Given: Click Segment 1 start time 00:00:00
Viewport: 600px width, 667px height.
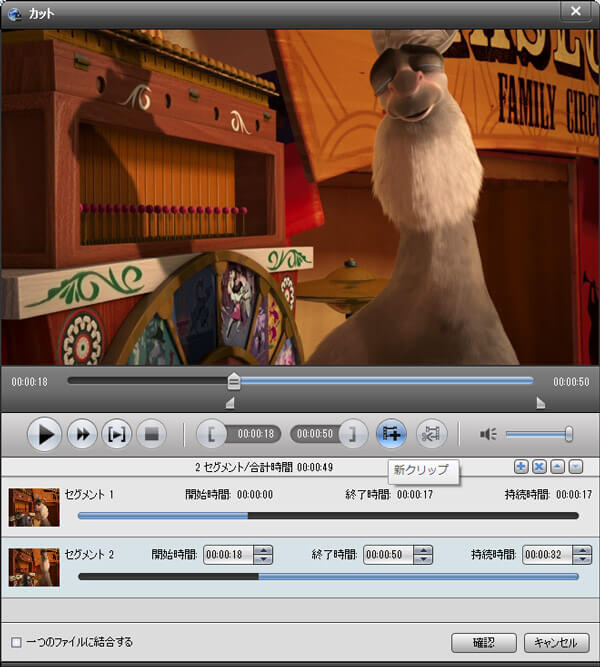Looking at the screenshot, I should click(x=255, y=494).
